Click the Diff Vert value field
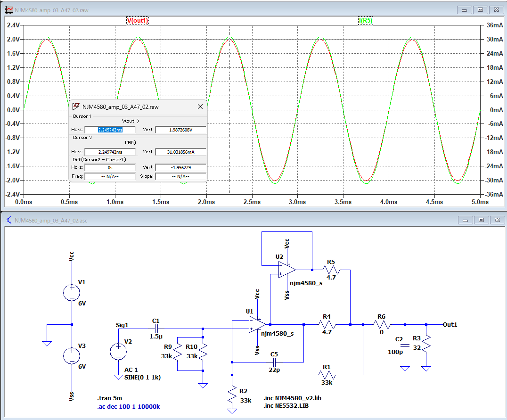The width and height of the screenshot is (507, 420). click(180, 167)
